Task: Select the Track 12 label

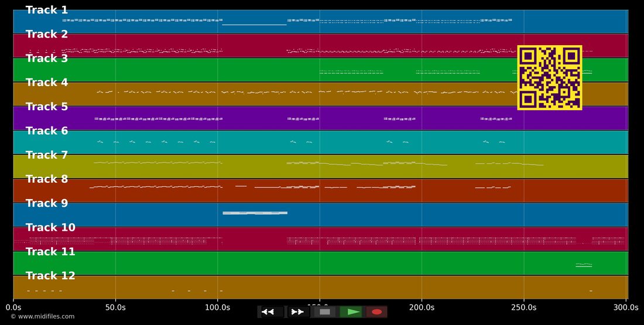Action: coord(50,275)
